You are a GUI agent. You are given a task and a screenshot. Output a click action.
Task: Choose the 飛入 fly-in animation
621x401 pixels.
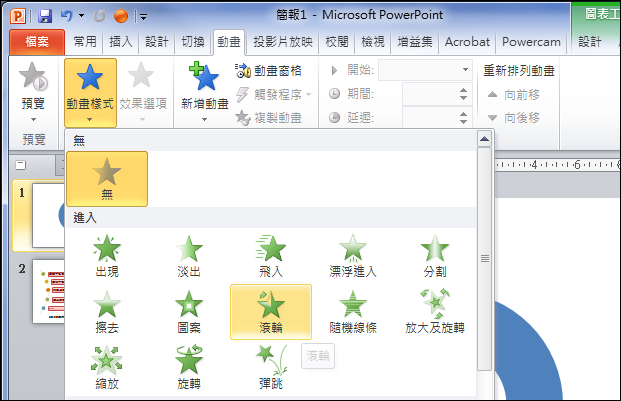(x=271, y=256)
